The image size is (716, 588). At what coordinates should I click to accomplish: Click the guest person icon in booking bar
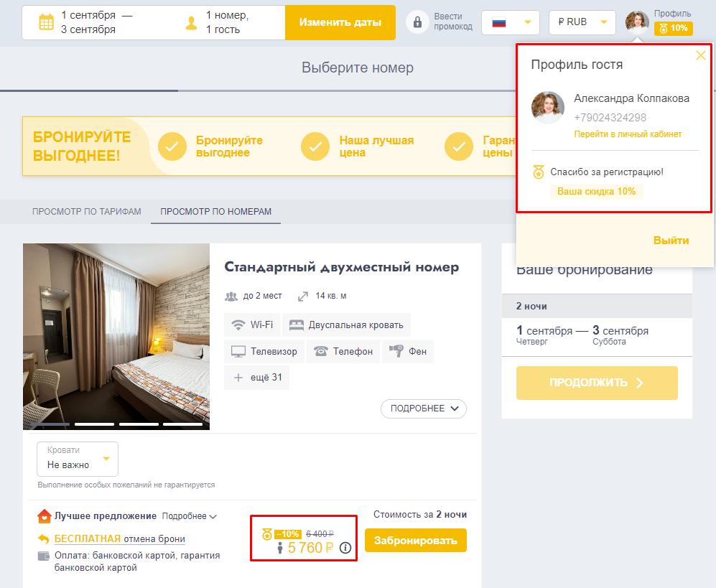[192, 23]
